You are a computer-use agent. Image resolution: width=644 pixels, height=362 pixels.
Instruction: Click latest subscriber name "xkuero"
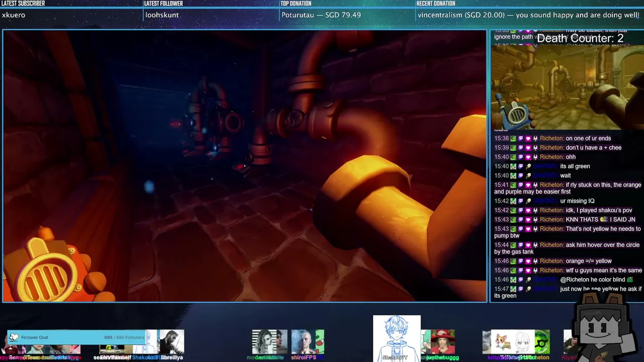[x=14, y=15]
